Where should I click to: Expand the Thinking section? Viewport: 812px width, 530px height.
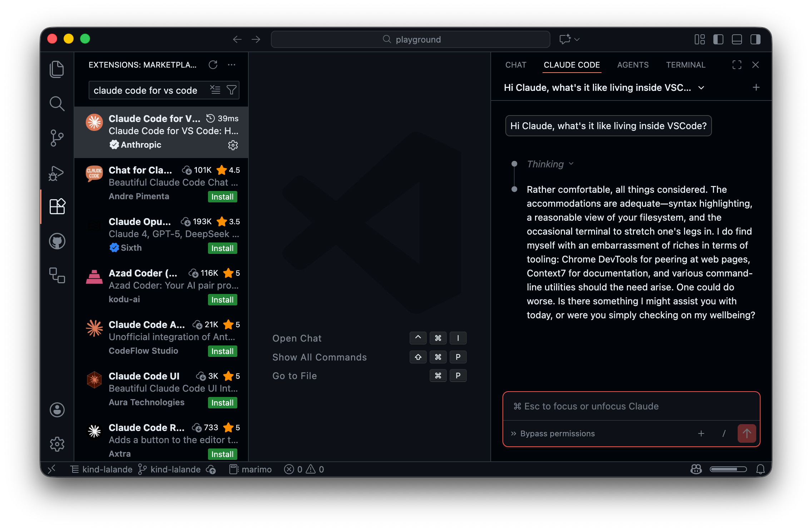550,164
